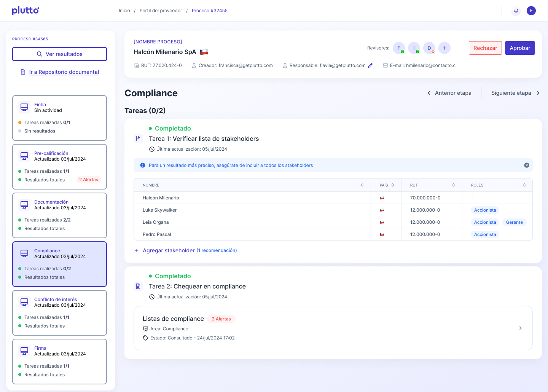The width and height of the screenshot is (548, 392).
Task: Go to Repositorio documental link
Action: [64, 72]
